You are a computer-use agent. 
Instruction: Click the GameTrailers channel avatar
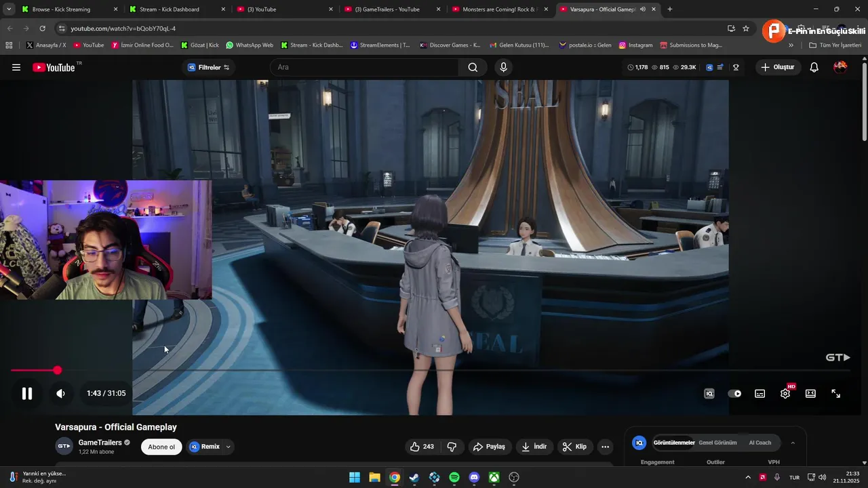point(64,446)
